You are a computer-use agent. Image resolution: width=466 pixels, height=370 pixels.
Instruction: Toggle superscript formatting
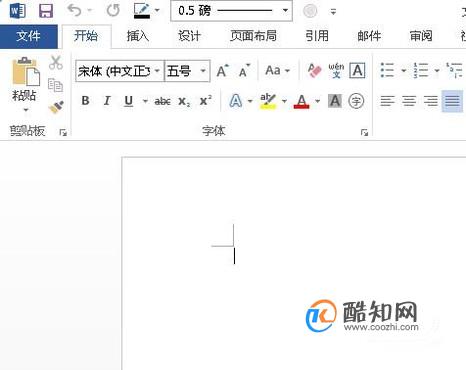point(206,101)
